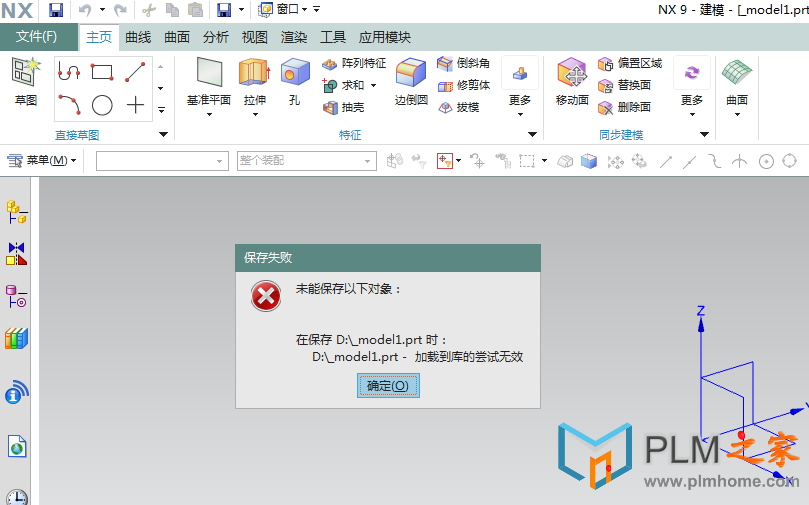Select the Circle sketch tool
Viewport: 809px width, 505px height.
(x=102, y=105)
